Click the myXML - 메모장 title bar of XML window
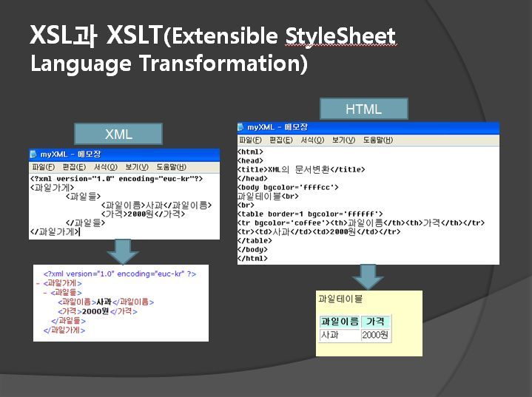532x397 pixels. (x=124, y=155)
